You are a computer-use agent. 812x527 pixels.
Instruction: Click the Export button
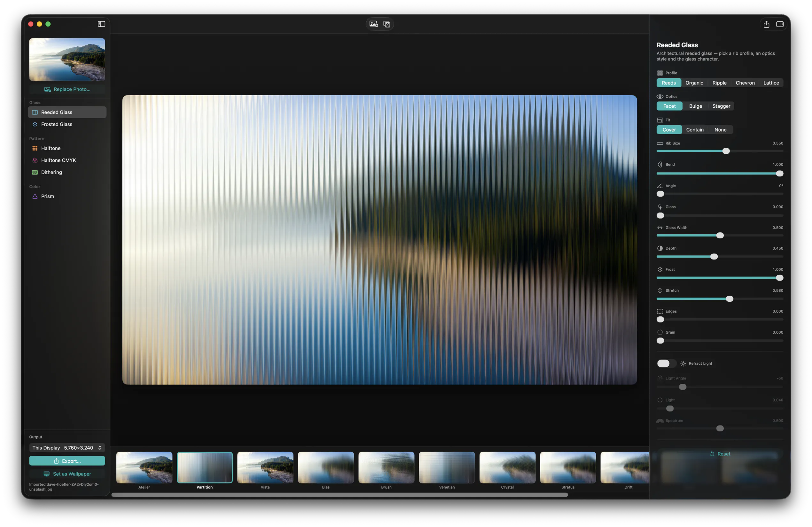click(x=67, y=461)
